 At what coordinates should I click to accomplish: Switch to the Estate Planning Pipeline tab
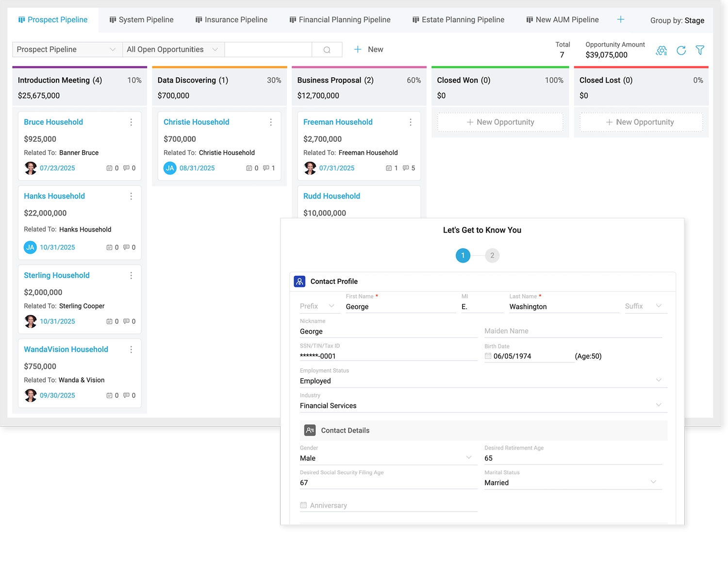pyautogui.click(x=458, y=20)
